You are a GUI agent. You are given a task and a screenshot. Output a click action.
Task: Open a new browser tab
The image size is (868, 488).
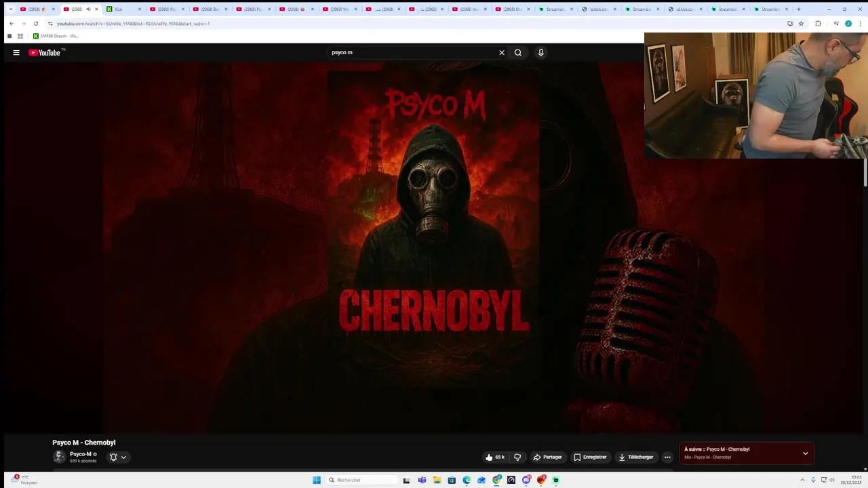[x=799, y=9]
